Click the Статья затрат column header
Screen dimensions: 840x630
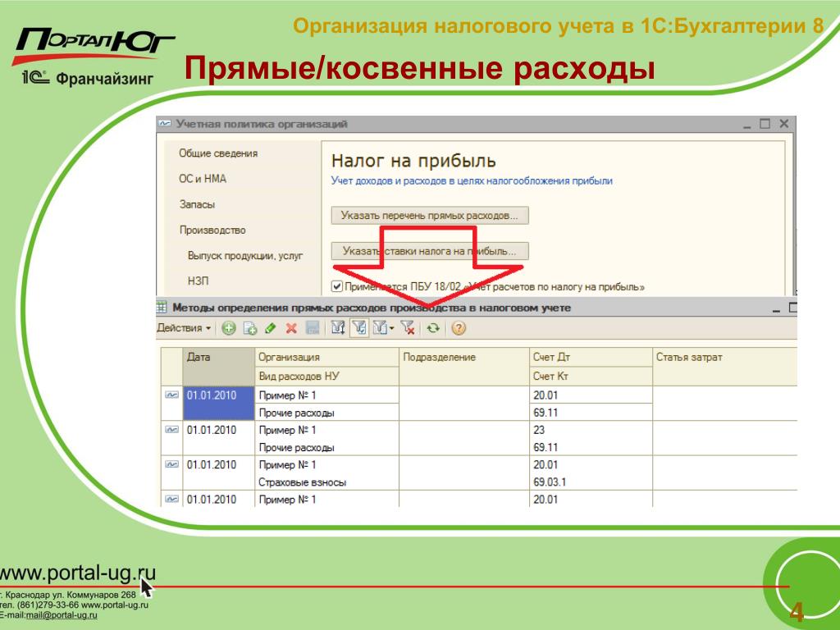[725, 367]
